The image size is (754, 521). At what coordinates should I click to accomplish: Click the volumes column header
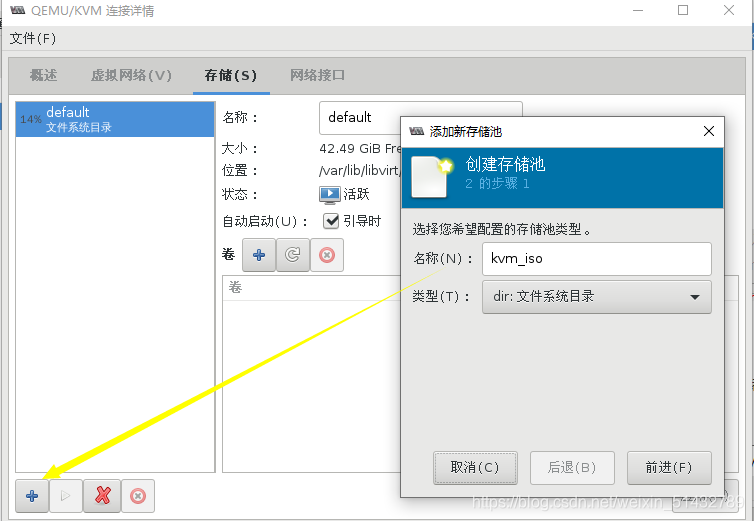[312, 288]
